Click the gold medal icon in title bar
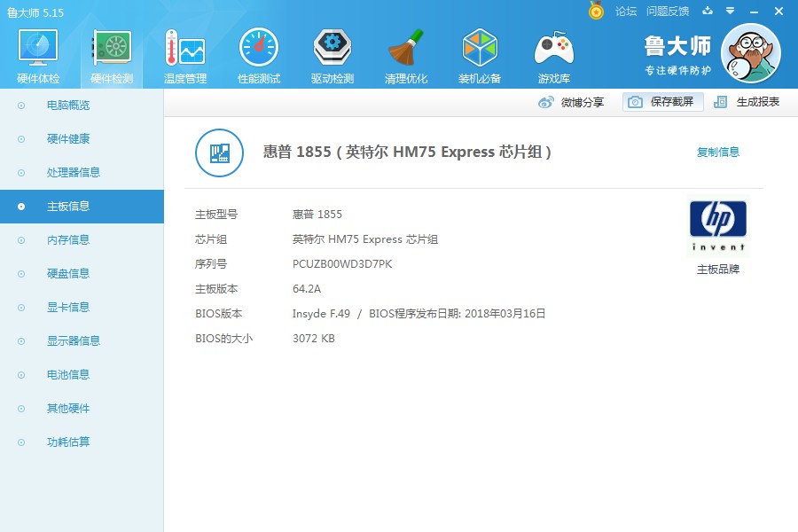The image size is (798, 532). (596, 10)
